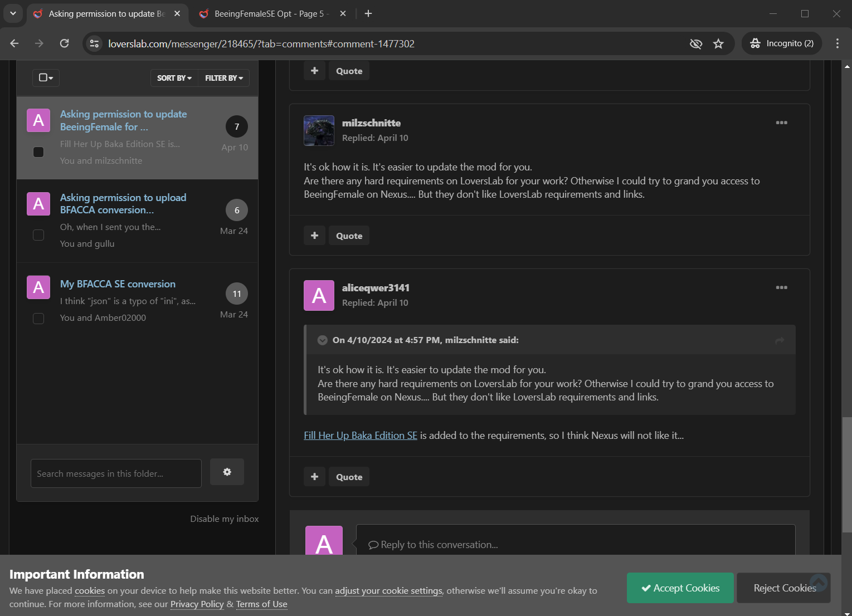This screenshot has height=616, width=852.
Task: Click the share arrow in quoted message header
Action: [x=780, y=340]
